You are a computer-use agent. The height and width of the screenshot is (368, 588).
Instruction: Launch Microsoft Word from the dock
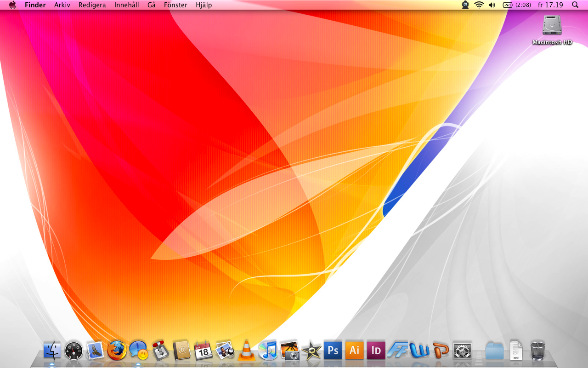[419, 351]
